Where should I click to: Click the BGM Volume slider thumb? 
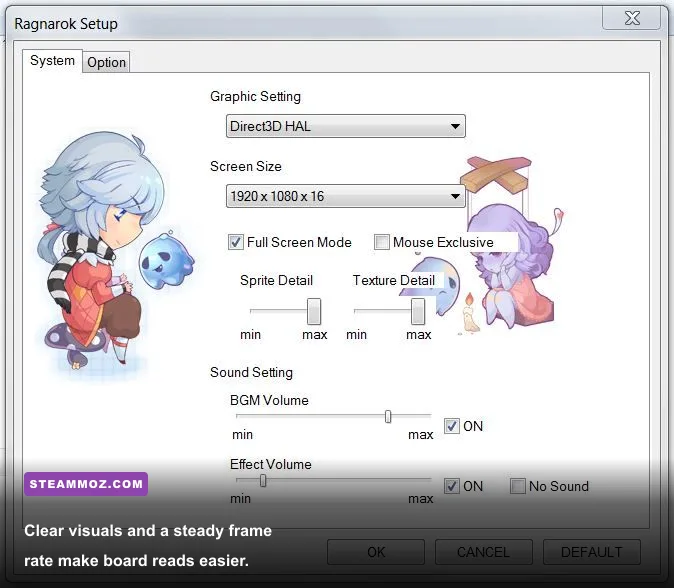click(388, 416)
